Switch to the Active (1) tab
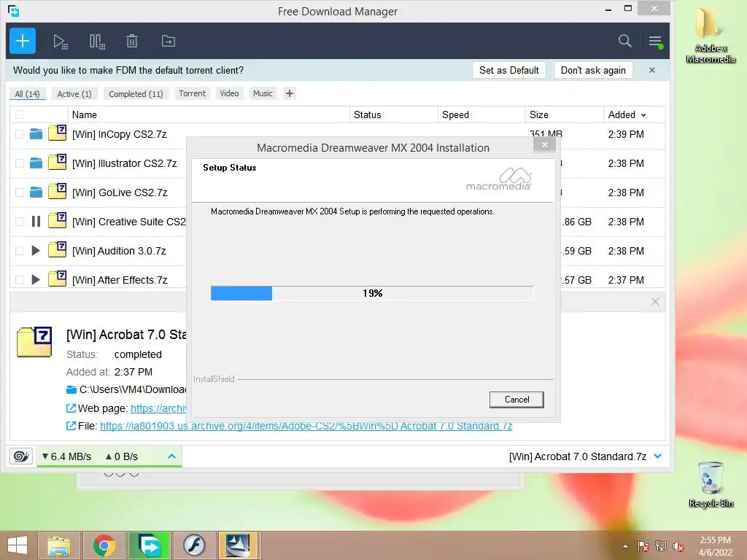Screen dimensions: 747x560 tap(74, 94)
